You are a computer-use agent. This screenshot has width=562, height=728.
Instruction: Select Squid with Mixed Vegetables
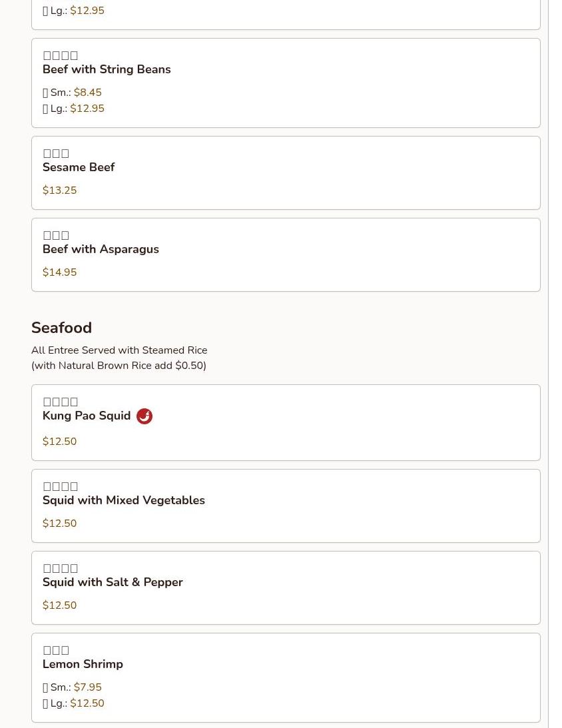[x=124, y=500]
